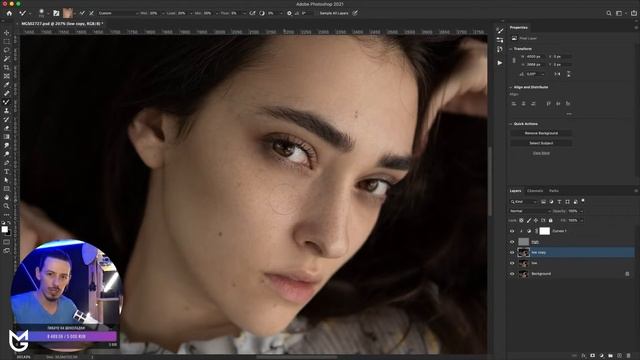Collapse the Align and Distribute section

click(511, 87)
